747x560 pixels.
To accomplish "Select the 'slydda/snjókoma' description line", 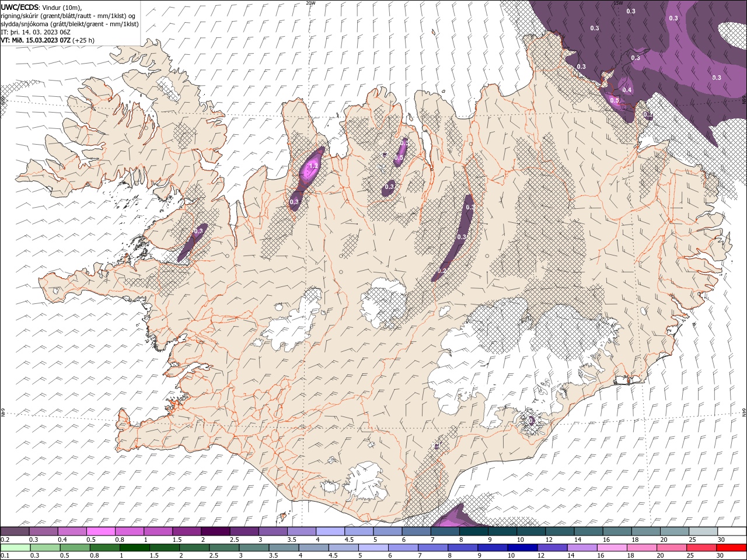I will [70, 24].
